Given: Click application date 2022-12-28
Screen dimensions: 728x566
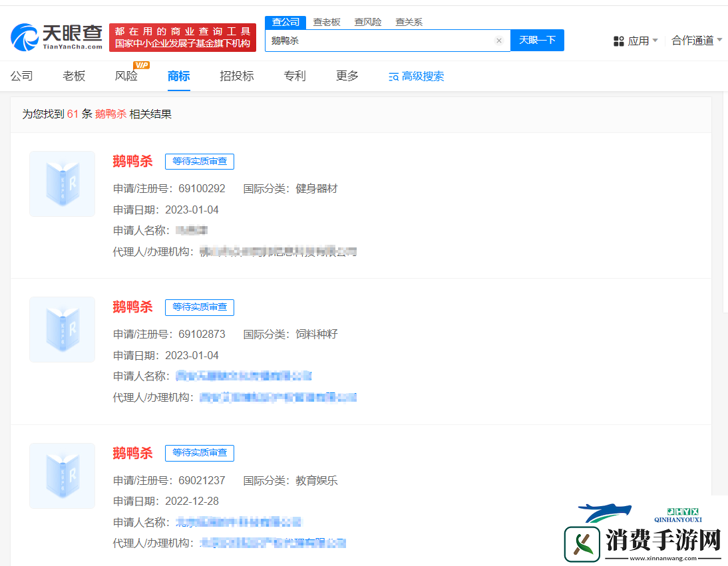Looking at the screenshot, I should [x=192, y=501].
